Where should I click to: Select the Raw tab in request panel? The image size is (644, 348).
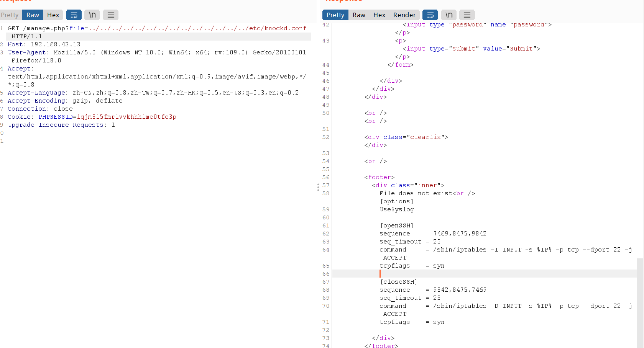coord(33,15)
